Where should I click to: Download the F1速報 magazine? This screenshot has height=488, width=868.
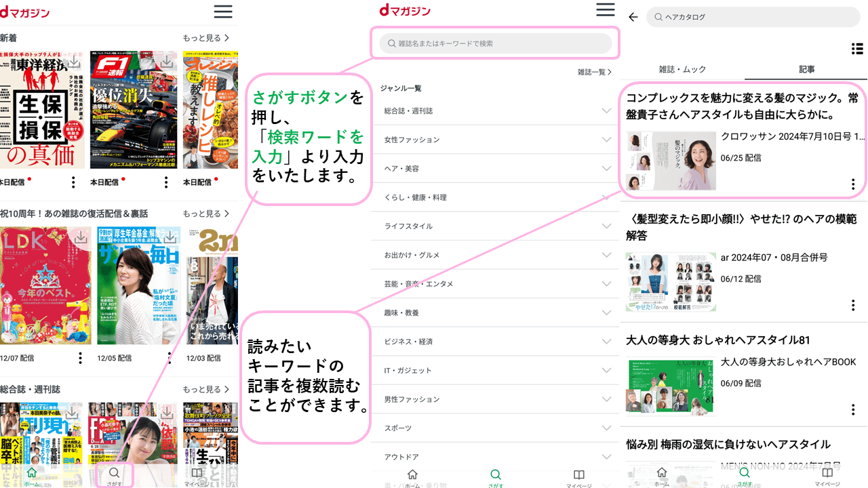click(167, 62)
